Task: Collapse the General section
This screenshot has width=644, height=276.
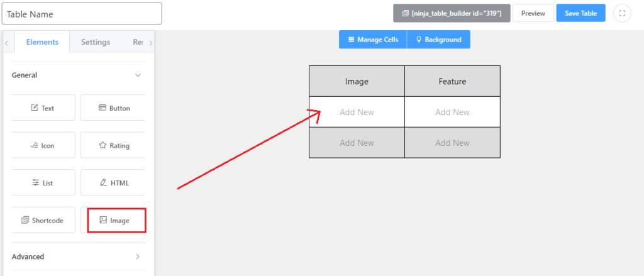Action: [x=138, y=75]
